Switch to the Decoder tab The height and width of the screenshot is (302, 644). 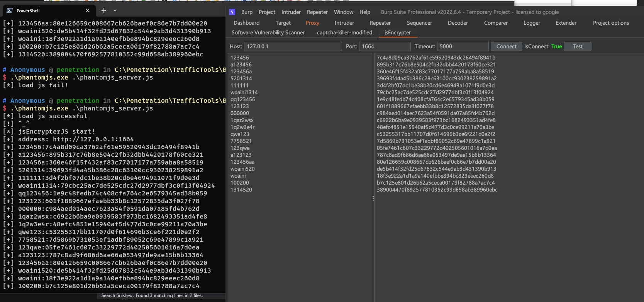tap(458, 23)
